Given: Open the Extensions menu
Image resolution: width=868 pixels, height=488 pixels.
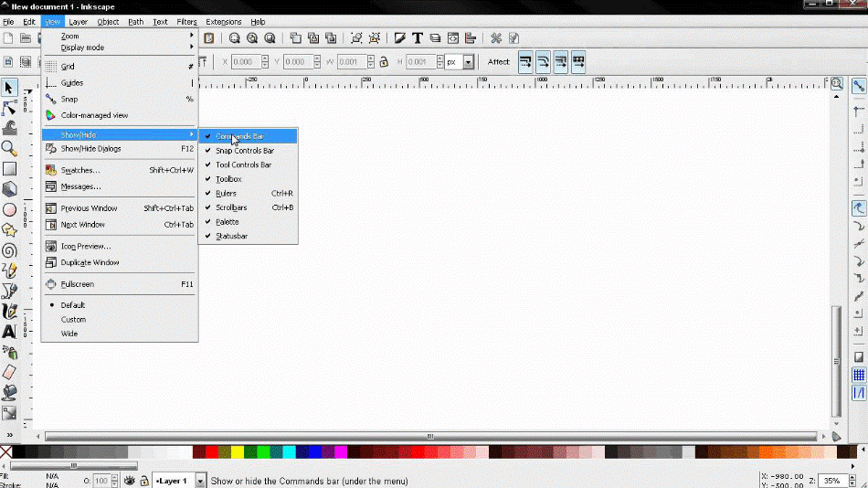Looking at the screenshot, I should pyautogui.click(x=224, y=22).
